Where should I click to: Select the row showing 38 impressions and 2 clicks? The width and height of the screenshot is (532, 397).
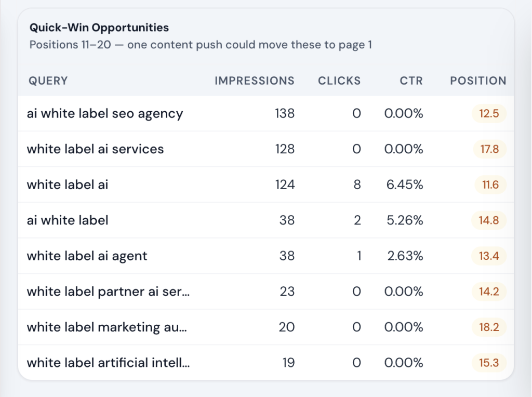(x=260, y=220)
